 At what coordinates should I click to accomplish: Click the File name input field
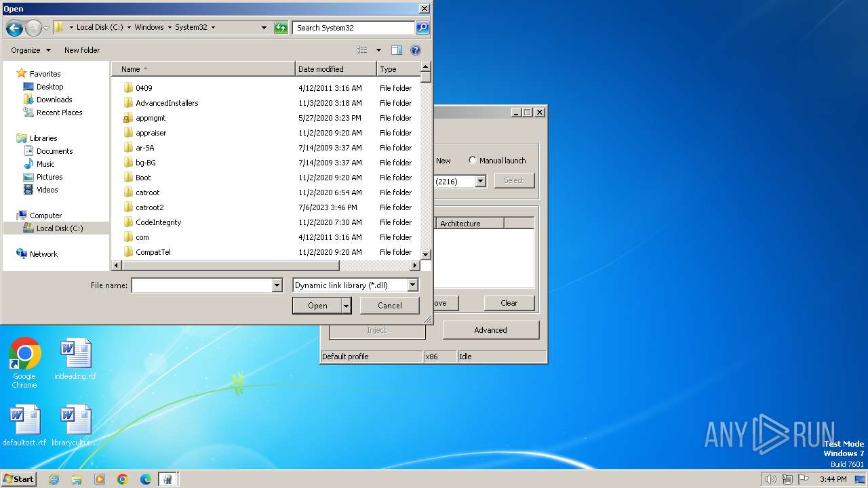201,285
